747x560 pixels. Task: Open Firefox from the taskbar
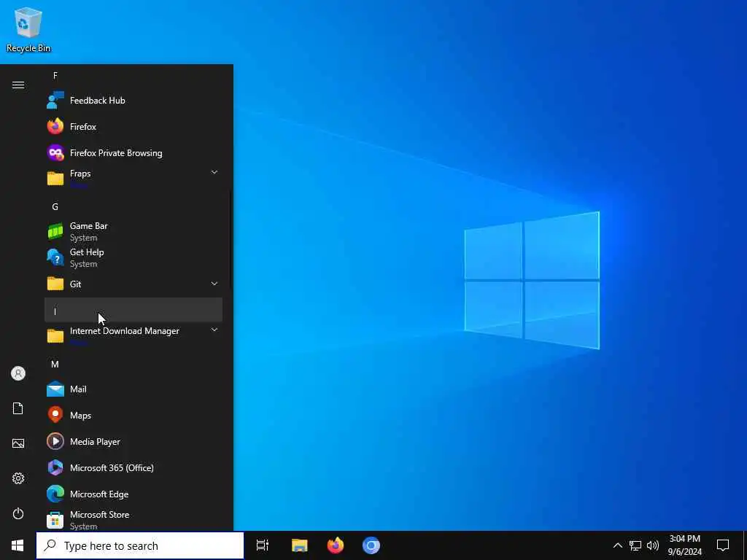(x=336, y=545)
